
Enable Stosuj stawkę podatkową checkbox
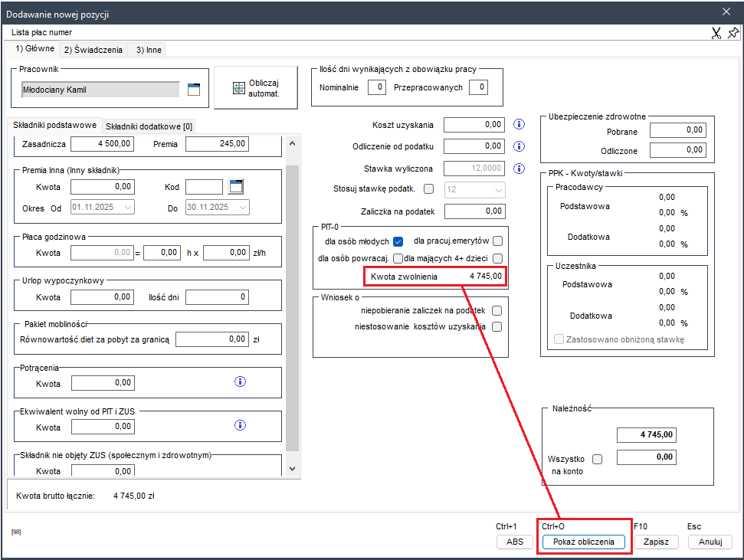tap(428, 188)
